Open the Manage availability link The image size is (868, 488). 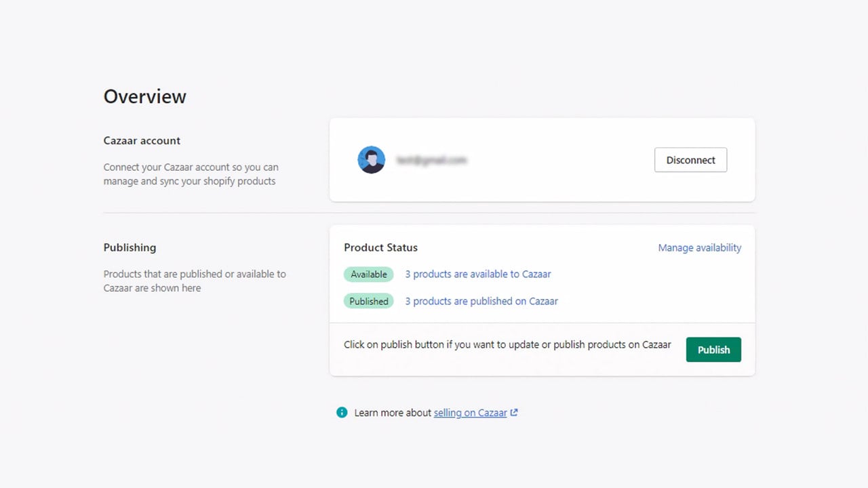click(x=699, y=248)
